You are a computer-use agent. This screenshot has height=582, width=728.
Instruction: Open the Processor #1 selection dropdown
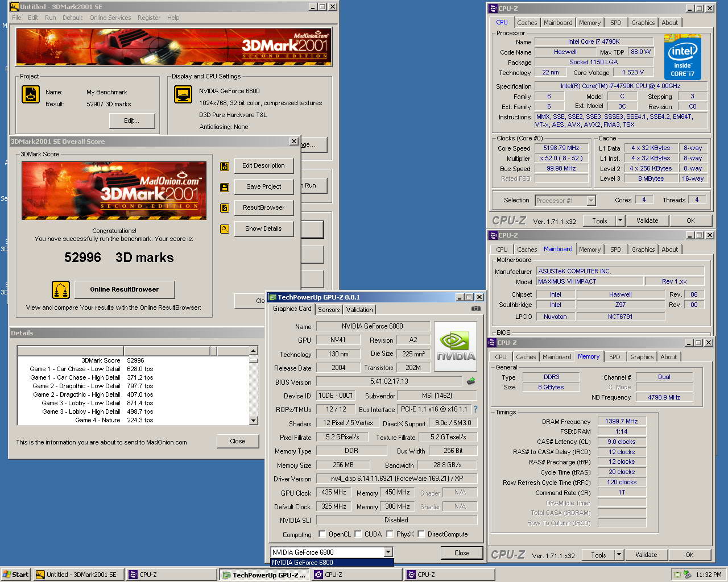pos(591,201)
